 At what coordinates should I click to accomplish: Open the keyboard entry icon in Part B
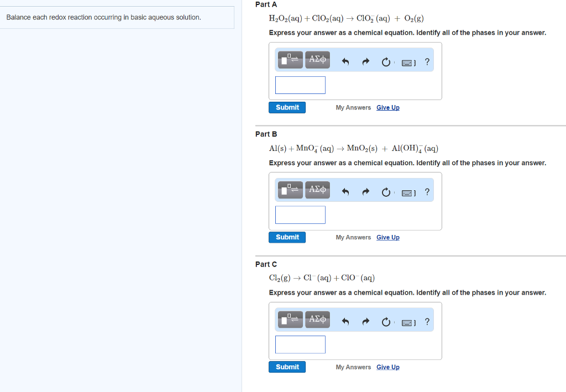407,192
